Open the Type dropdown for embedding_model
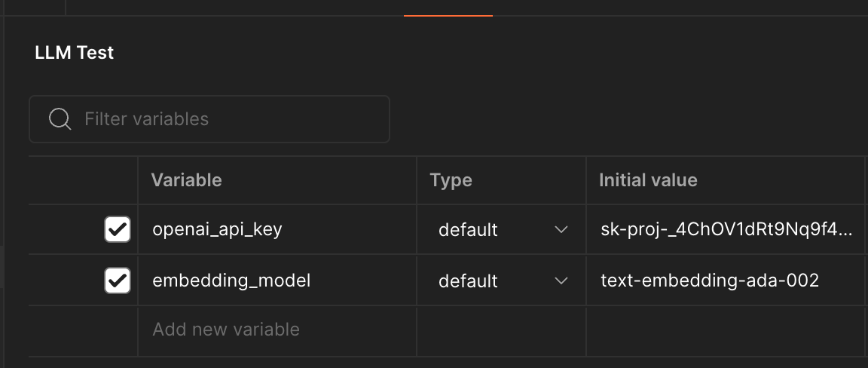The image size is (868, 368). pyautogui.click(x=501, y=281)
